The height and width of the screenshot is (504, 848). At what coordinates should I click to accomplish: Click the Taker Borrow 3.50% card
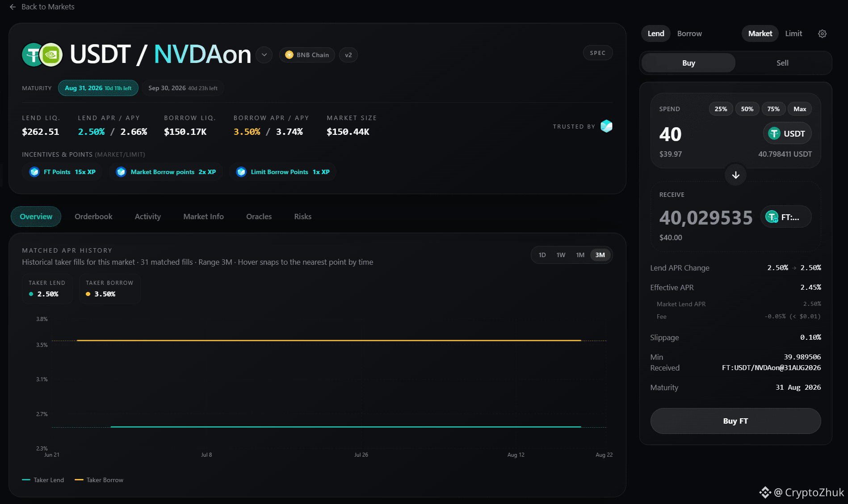click(x=110, y=289)
